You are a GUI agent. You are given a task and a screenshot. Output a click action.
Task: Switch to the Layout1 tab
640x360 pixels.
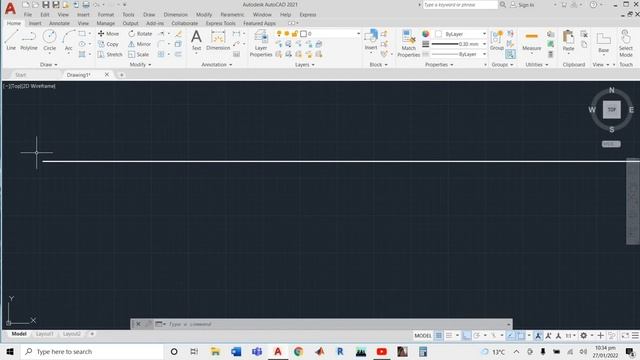[44, 334]
